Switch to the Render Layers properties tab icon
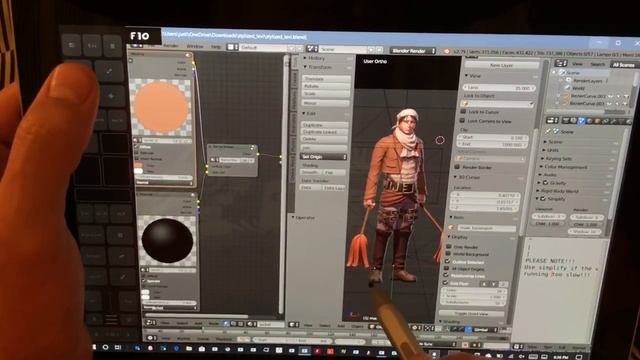This screenshot has width=640, height=360. 573,121
